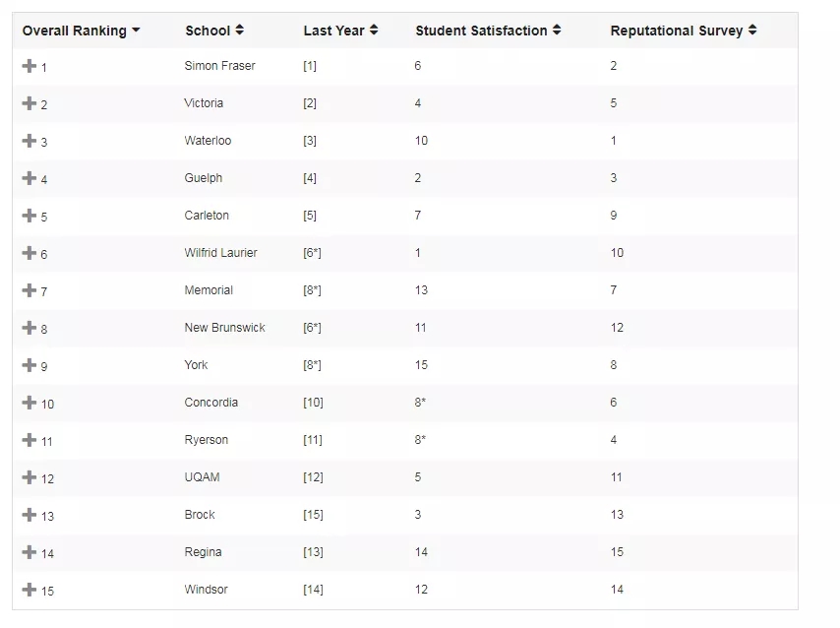Expand the Windsor row plus icon
The image size is (840, 628).
tap(29, 590)
